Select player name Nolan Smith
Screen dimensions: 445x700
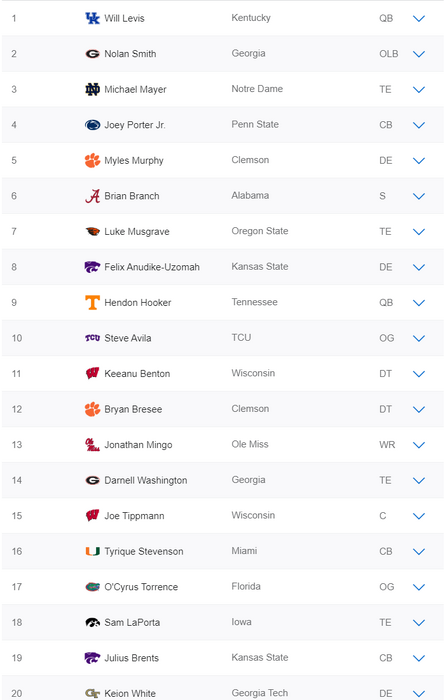point(130,54)
